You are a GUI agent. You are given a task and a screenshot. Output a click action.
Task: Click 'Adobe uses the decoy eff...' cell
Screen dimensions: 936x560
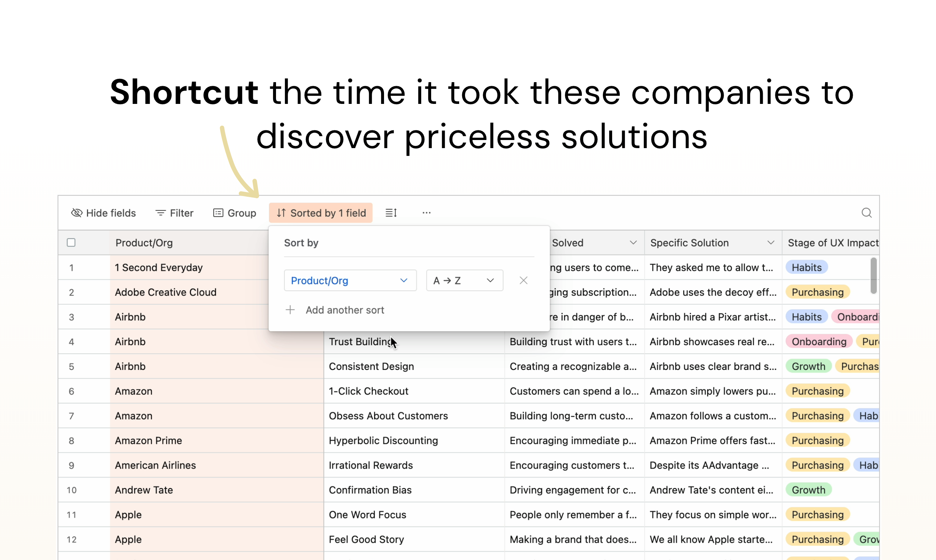[x=713, y=292]
